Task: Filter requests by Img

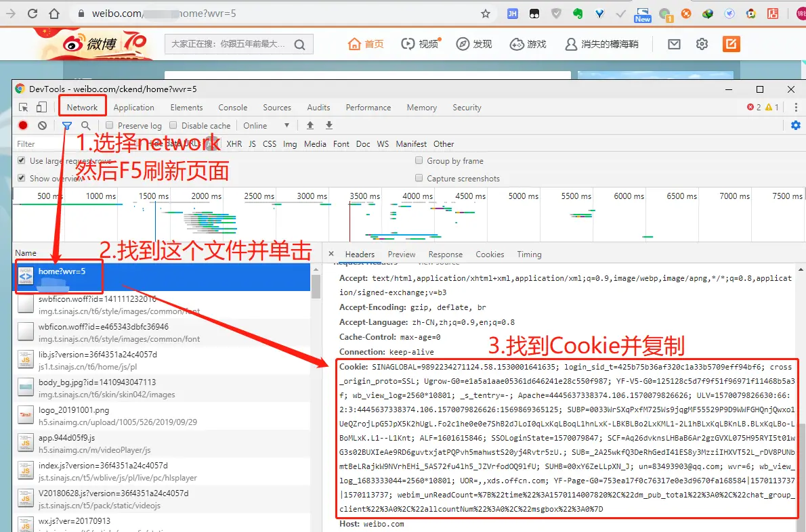Action: click(290, 144)
